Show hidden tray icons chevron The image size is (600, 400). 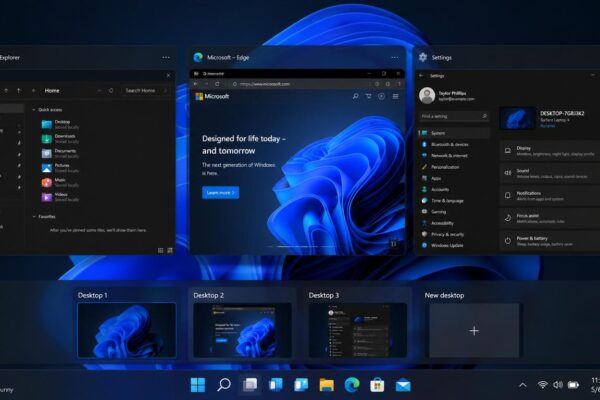[523, 385]
